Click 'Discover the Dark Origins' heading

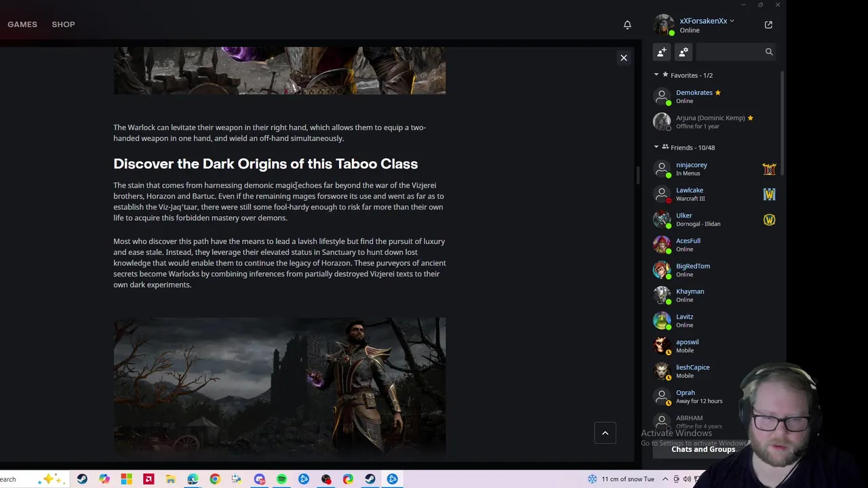point(266,164)
